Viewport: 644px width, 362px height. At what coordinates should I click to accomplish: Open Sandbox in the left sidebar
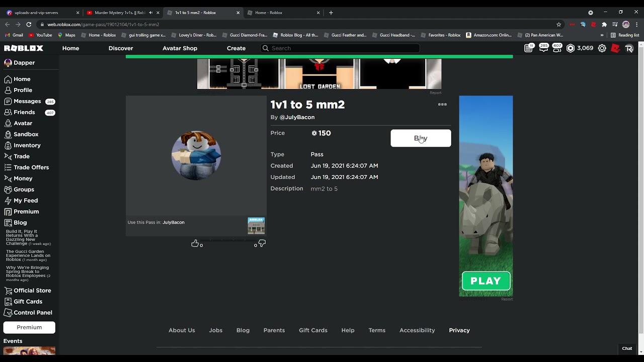pyautogui.click(x=26, y=134)
